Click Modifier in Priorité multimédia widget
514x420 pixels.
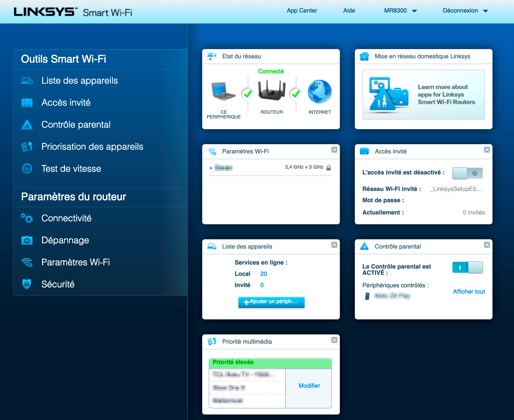[309, 386]
